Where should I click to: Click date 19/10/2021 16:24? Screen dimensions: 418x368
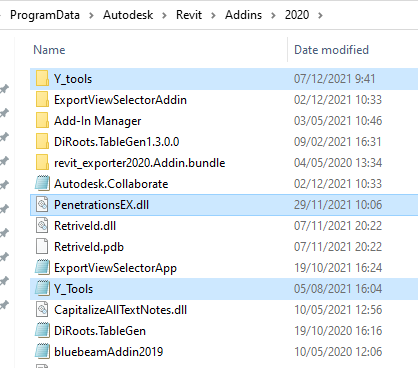point(338,268)
